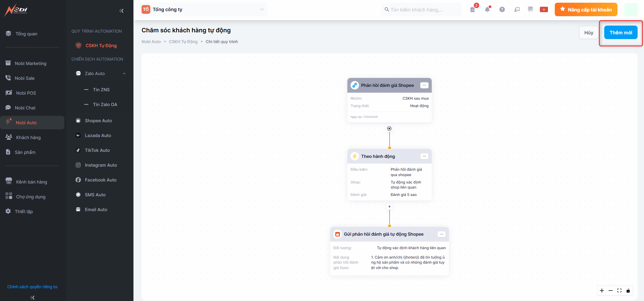Open the clipboard tasks icon with badge
Viewport: 644px width, 301px height.
[x=472, y=9]
